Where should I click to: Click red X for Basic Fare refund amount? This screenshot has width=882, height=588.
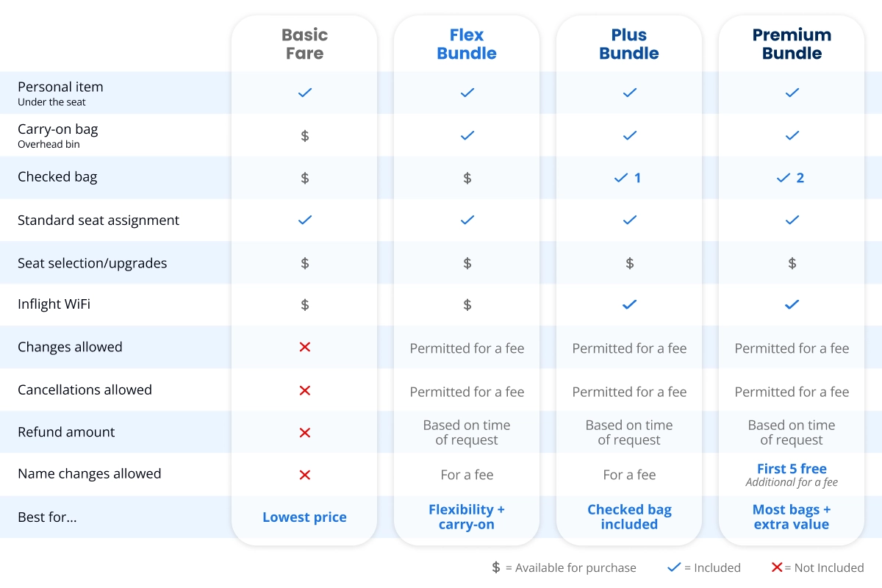(305, 432)
